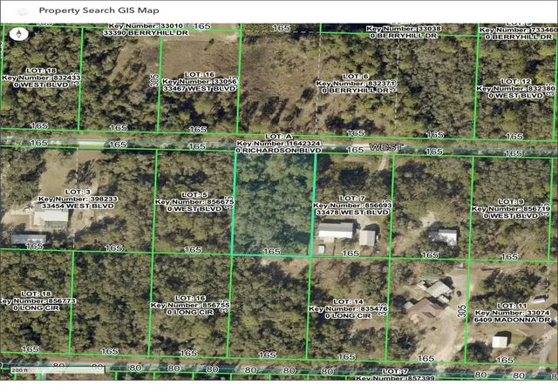Select parcel label 33478 WEST BLVD
The width and height of the screenshot is (558, 392).
point(352,213)
